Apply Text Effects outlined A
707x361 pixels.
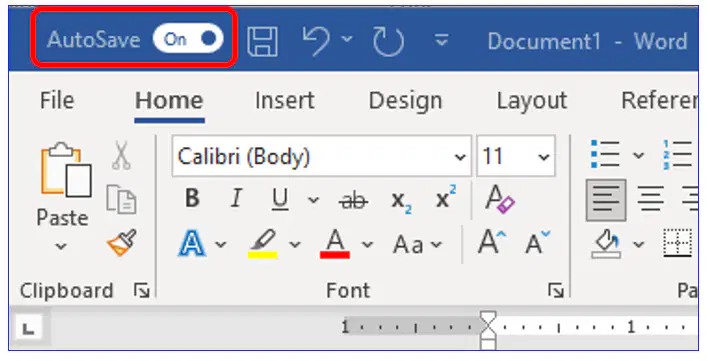click(x=193, y=243)
